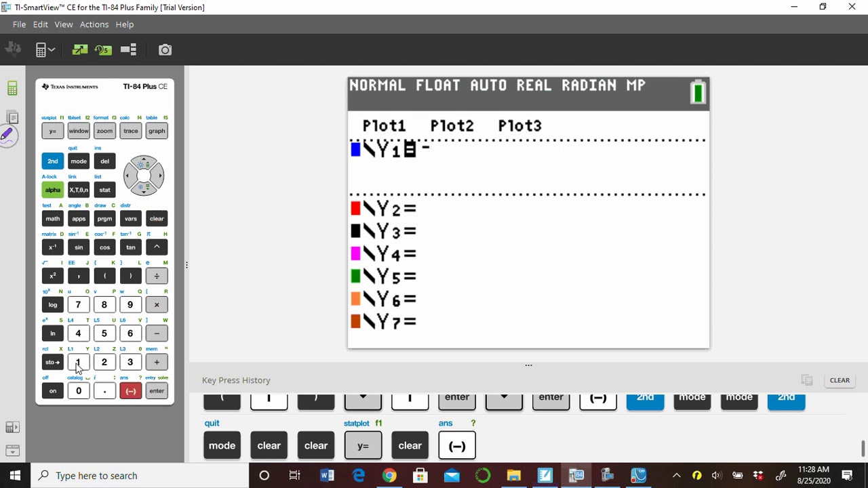Screen dimensions: 868x488
Task: Click the red negative (-) key on the calculator keypad
Action: pyautogui.click(x=130, y=391)
